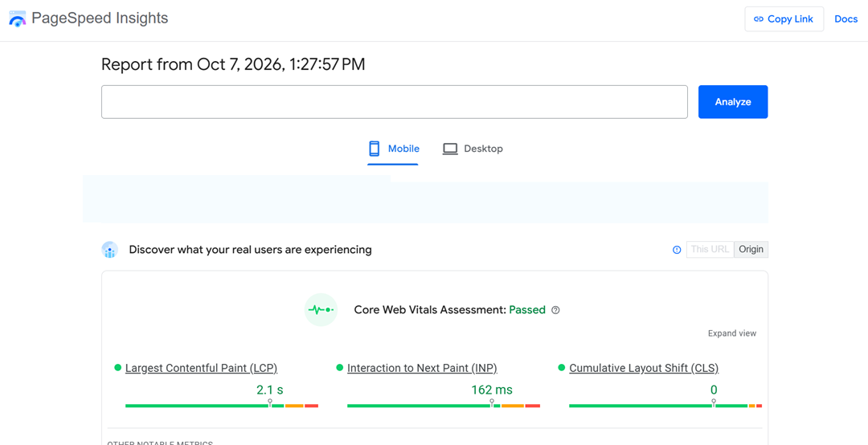Focus the URL input field
Viewport: 868px width, 445px height.
394,102
